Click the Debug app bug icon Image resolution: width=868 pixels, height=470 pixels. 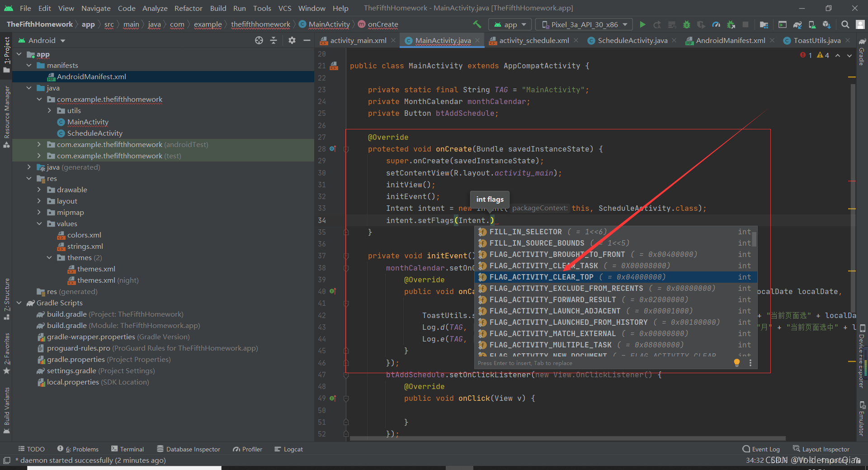pyautogui.click(x=686, y=24)
